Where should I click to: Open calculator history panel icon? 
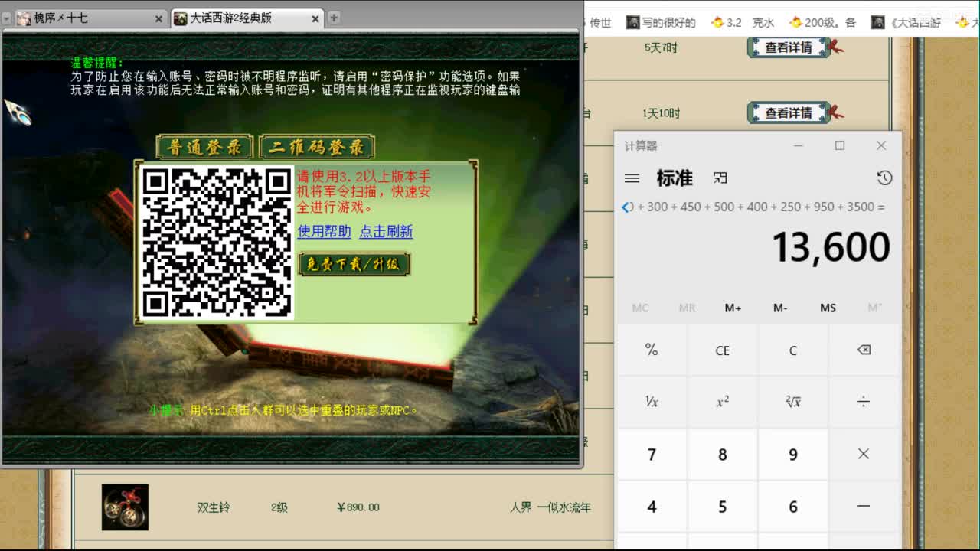click(x=884, y=178)
